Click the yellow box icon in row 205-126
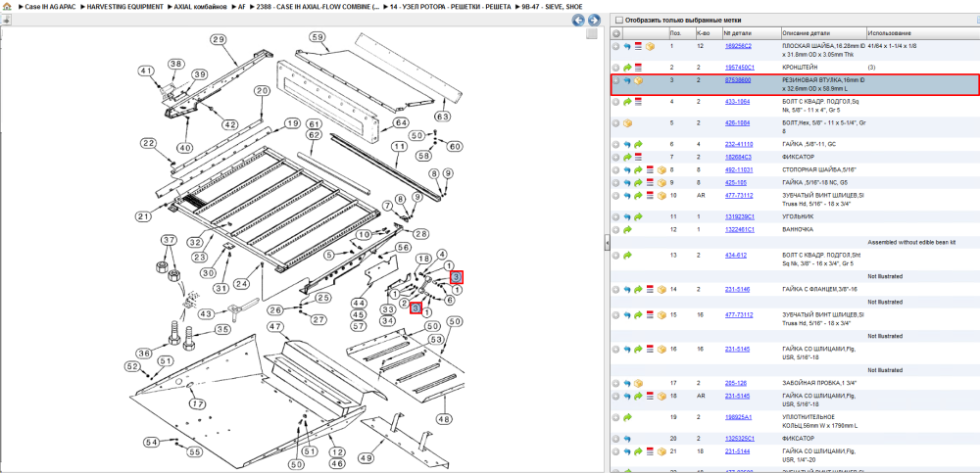Screen dimensions: 980x473 [639, 383]
